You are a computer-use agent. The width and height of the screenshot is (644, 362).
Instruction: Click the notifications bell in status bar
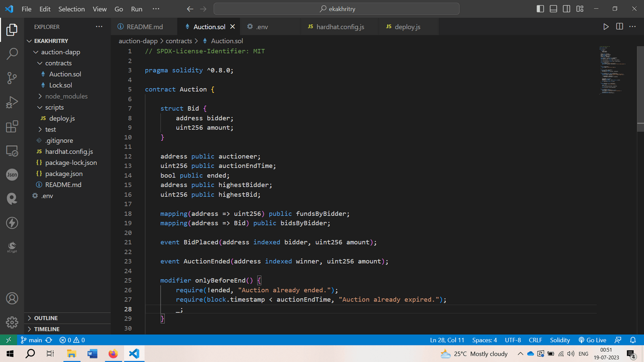(x=633, y=340)
